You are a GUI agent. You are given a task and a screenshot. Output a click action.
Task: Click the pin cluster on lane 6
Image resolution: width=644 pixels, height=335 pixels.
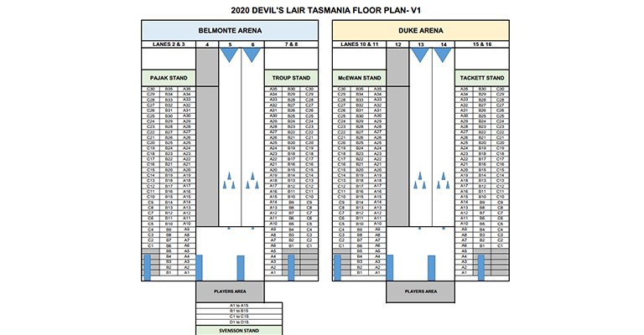click(x=252, y=180)
